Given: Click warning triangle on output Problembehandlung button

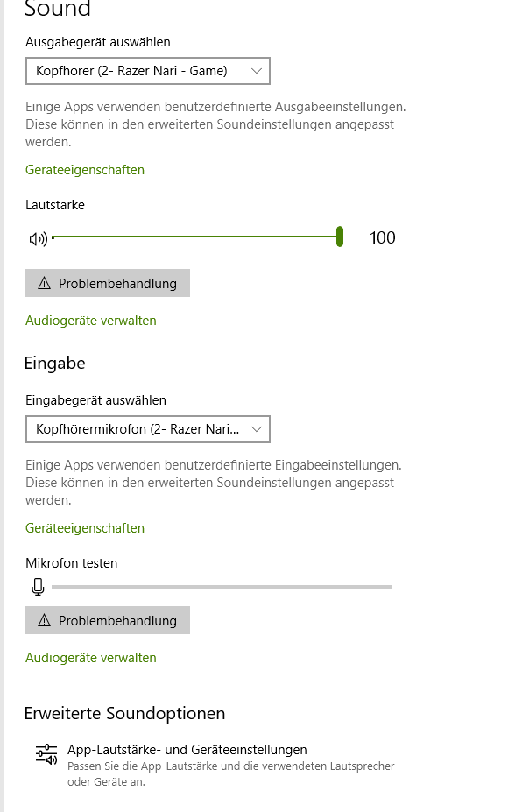Looking at the screenshot, I should click(45, 283).
